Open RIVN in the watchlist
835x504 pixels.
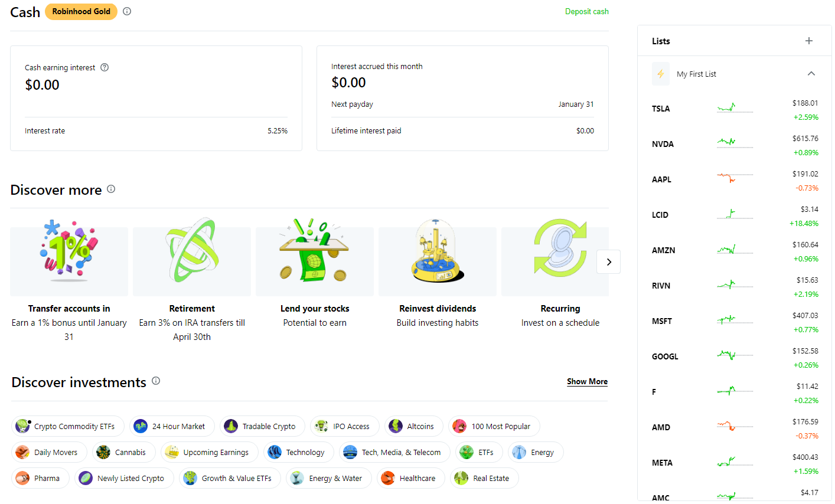[x=735, y=286]
